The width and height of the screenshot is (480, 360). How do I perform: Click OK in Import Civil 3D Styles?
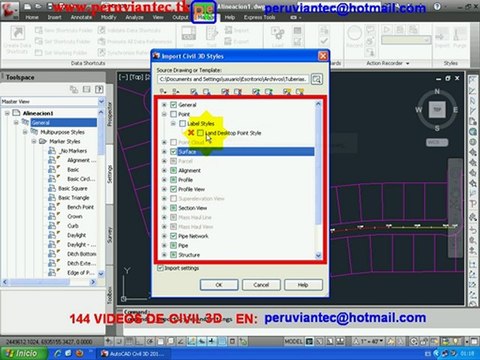pyautogui.click(x=219, y=285)
